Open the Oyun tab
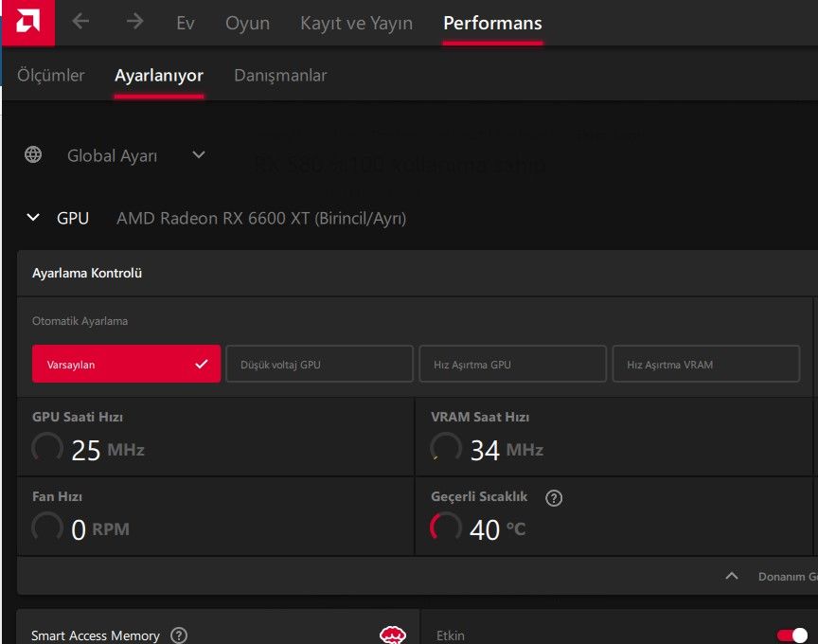 tap(247, 23)
